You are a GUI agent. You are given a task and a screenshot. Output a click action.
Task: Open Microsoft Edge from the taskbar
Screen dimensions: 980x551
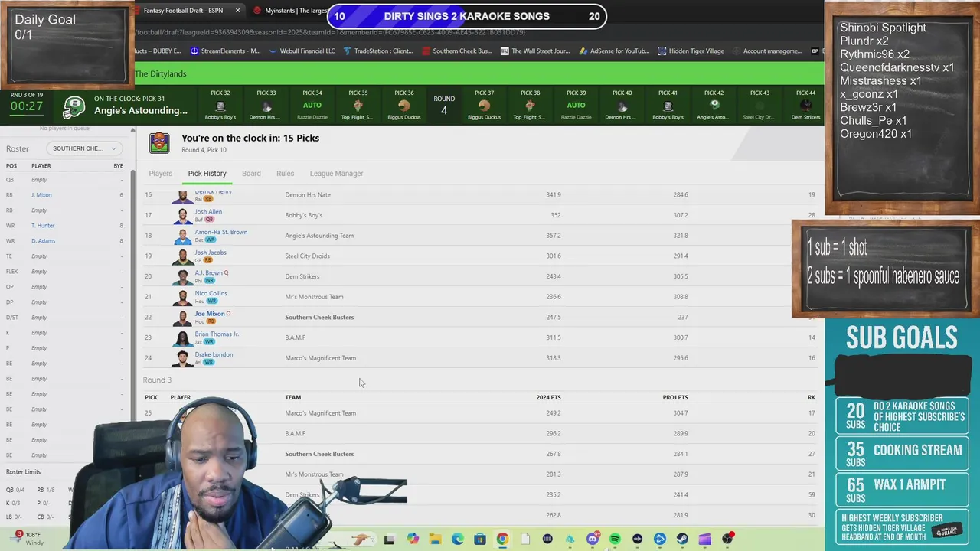point(457,540)
